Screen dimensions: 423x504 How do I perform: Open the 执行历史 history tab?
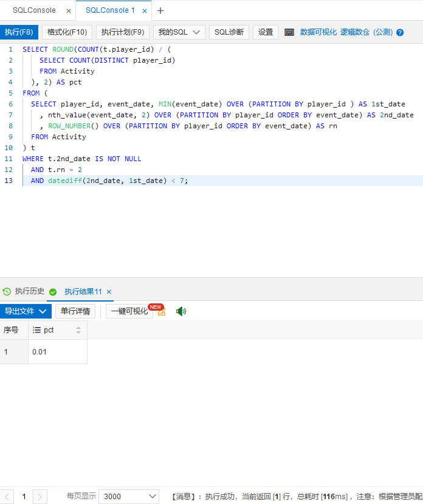30,291
